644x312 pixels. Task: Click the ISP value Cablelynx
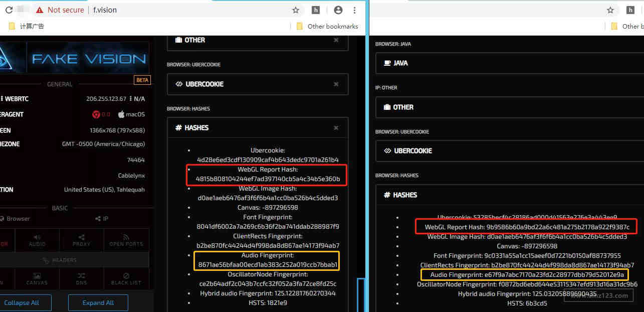(x=131, y=176)
